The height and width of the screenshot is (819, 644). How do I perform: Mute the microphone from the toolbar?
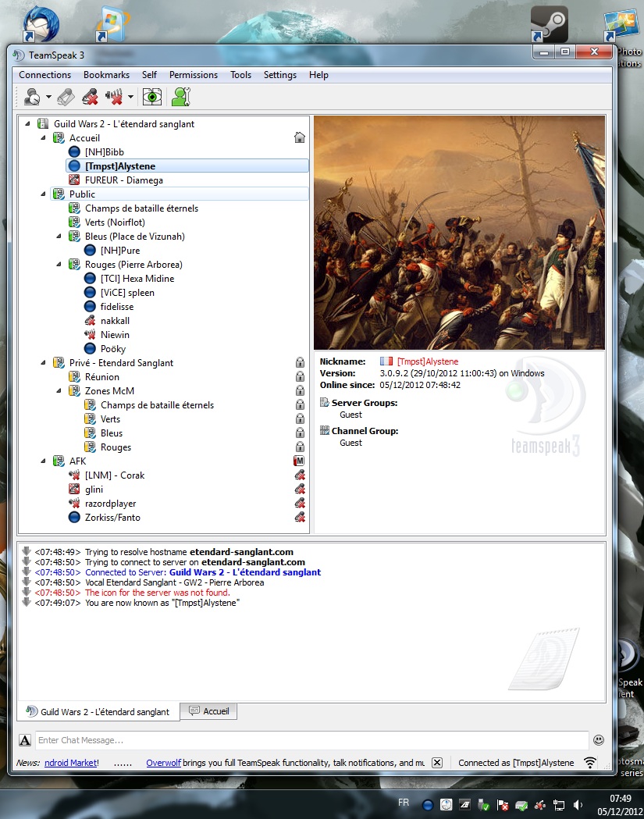point(90,97)
